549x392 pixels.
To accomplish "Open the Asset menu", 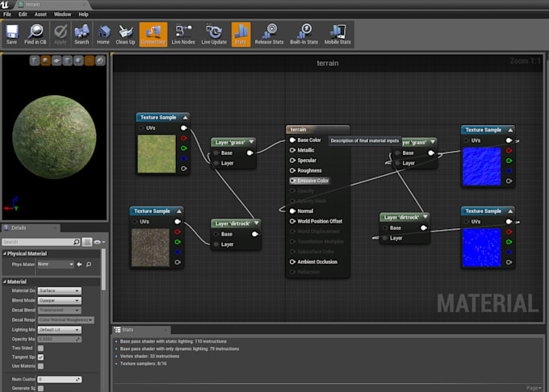I will tap(40, 14).
